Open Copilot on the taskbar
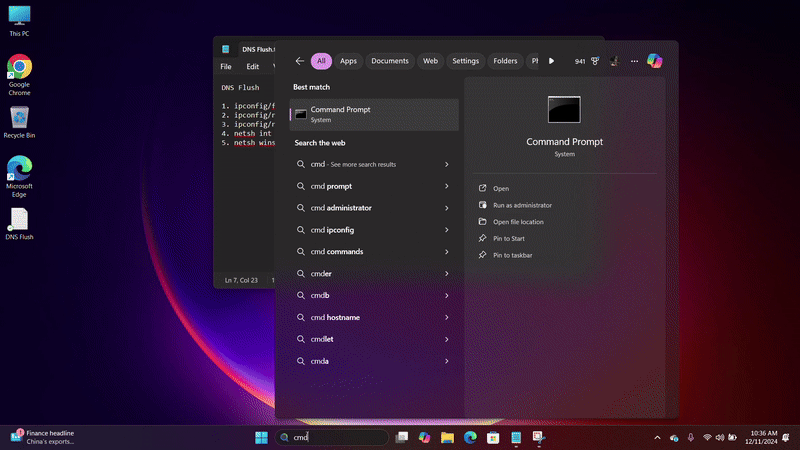 click(424, 437)
